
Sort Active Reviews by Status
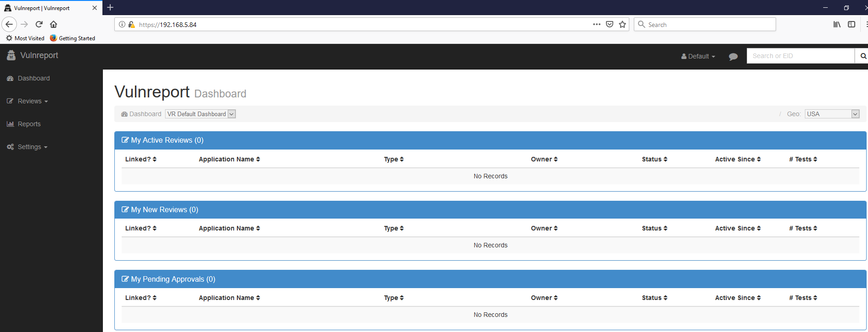(654, 159)
